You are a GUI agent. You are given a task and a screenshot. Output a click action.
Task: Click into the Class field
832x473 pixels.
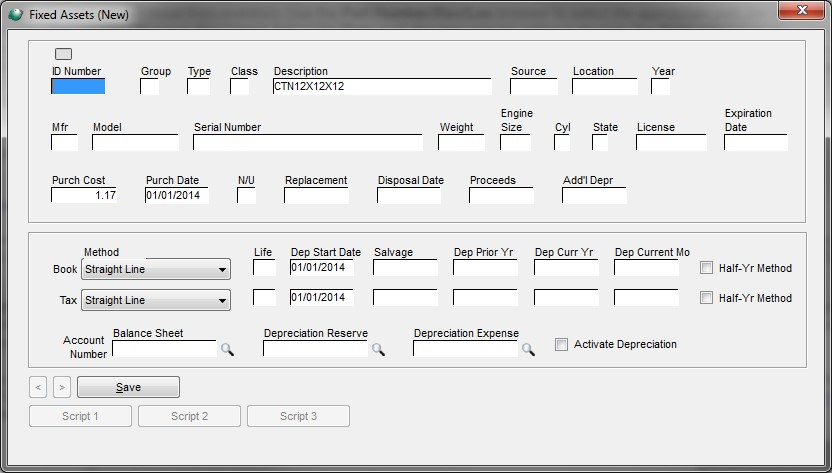[x=239, y=86]
